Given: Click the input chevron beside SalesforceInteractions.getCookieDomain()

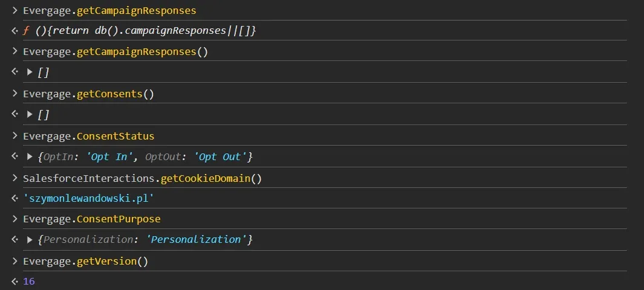Looking at the screenshot, I should click(15, 178).
